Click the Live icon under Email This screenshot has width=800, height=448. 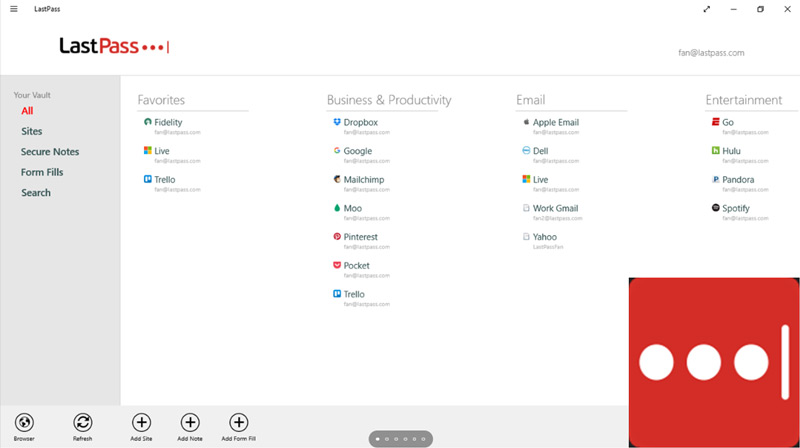click(x=526, y=179)
